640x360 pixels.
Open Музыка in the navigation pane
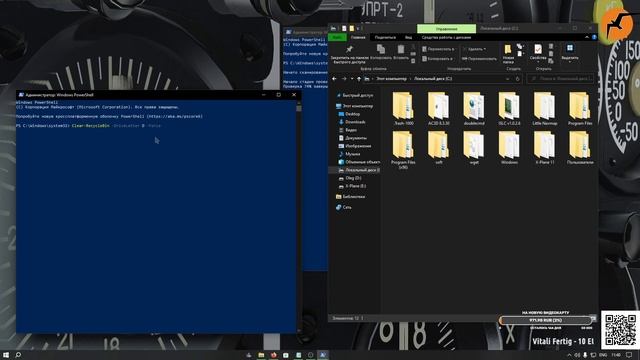tap(349, 154)
